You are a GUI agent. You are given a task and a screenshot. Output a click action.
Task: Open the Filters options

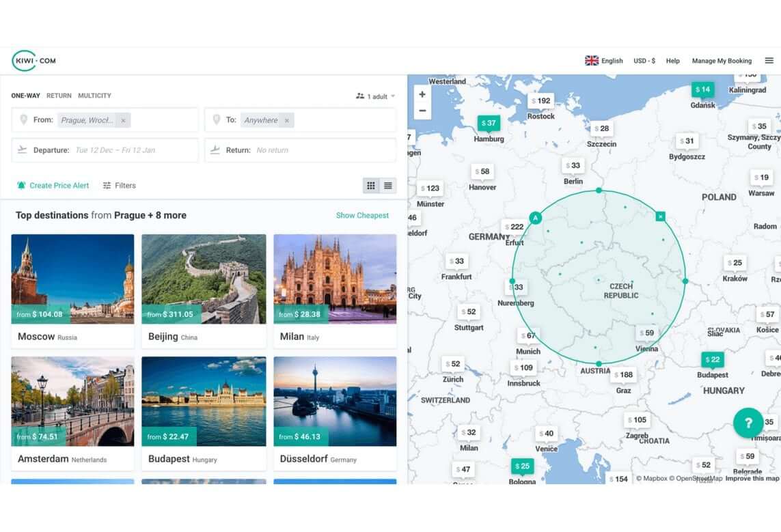120,186
